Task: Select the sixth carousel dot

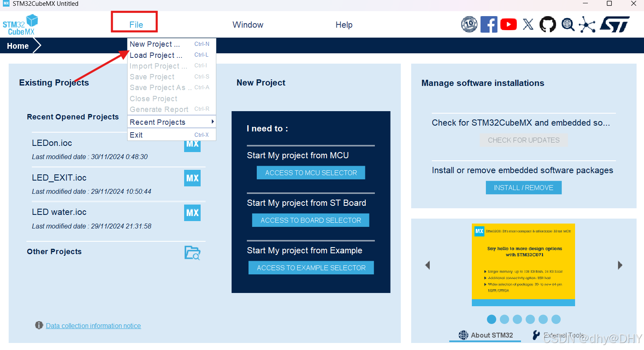Action: point(556,319)
